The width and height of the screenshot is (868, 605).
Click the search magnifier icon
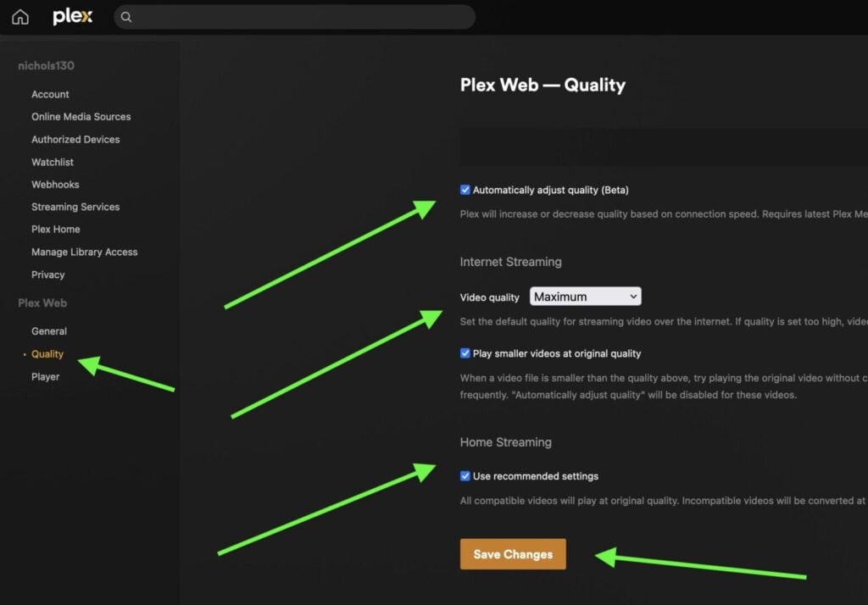[126, 17]
